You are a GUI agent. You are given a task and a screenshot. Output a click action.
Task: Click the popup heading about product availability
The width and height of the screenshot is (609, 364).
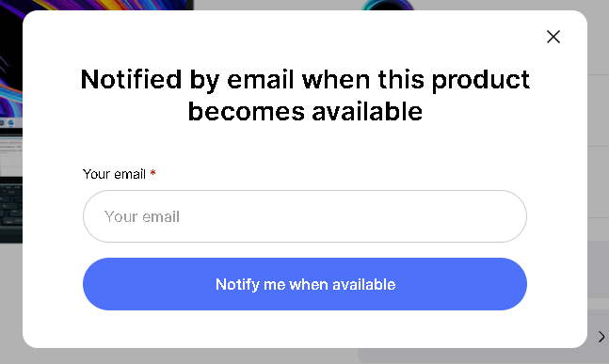(305, 95)
